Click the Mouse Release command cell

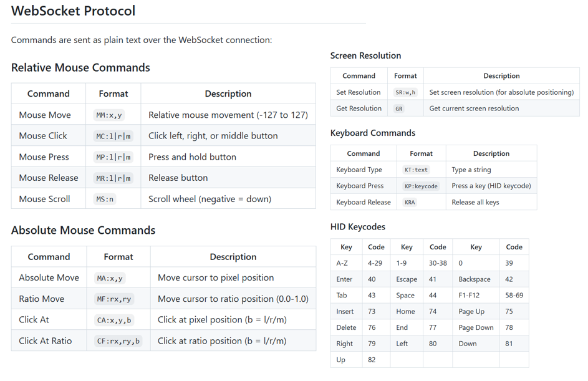(x=49, y=178)
